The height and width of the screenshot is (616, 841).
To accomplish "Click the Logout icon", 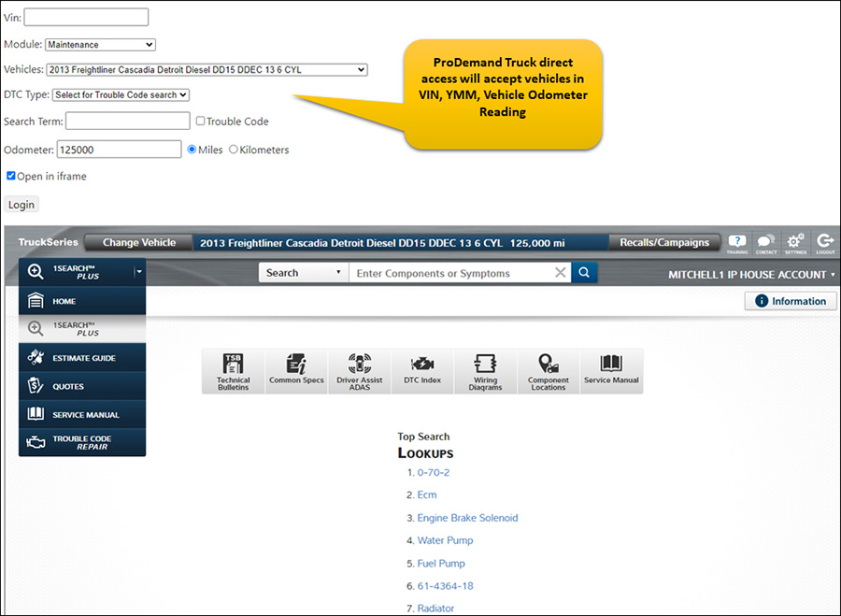I will tap(825, 243).
